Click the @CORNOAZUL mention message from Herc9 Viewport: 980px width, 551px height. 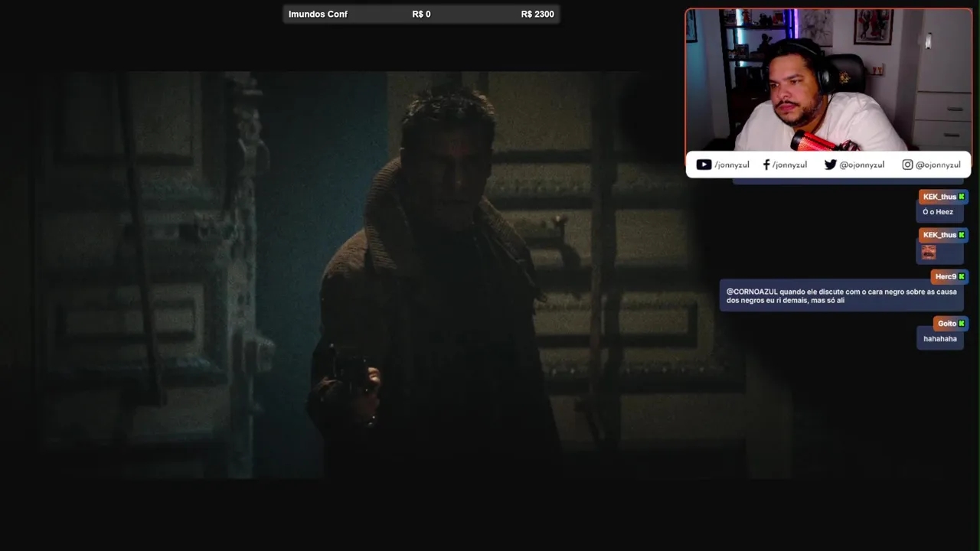pos(841,296)
